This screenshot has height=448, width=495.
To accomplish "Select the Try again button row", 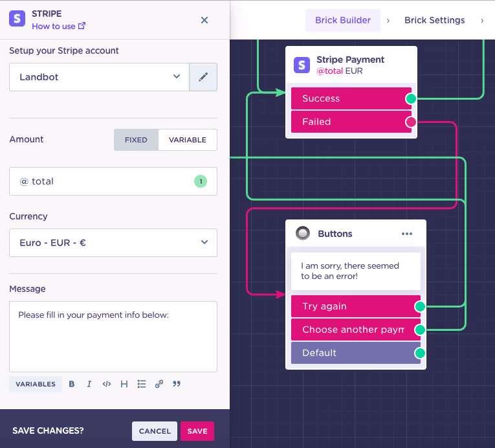I will (x=356, y=306).
